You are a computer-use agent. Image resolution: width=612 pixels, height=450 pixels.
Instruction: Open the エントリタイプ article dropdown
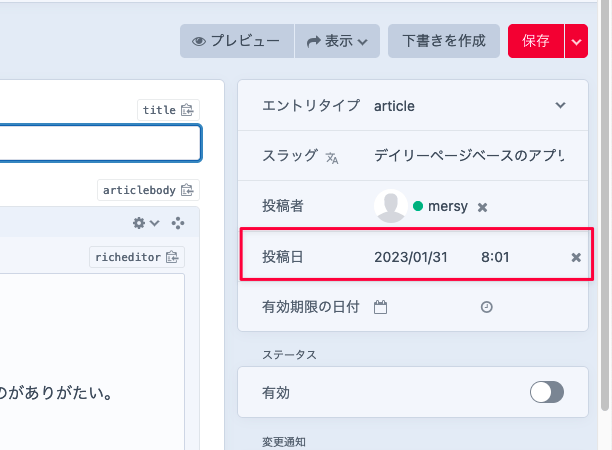[465, 106]
